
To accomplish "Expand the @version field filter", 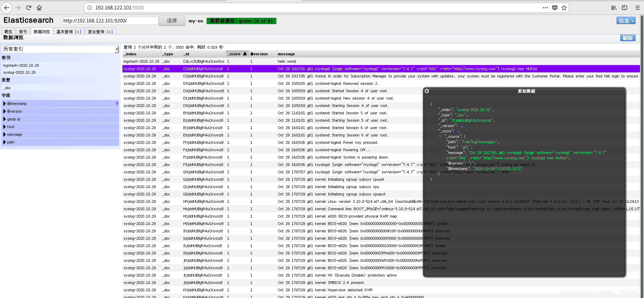I will click(60, 111).
